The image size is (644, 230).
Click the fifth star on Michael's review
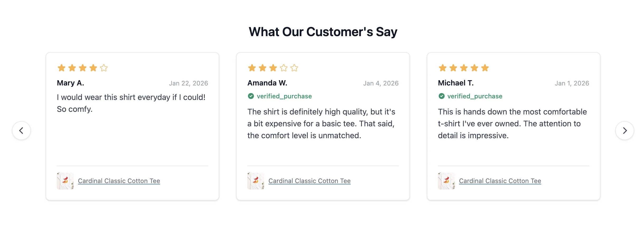point(485,68)
